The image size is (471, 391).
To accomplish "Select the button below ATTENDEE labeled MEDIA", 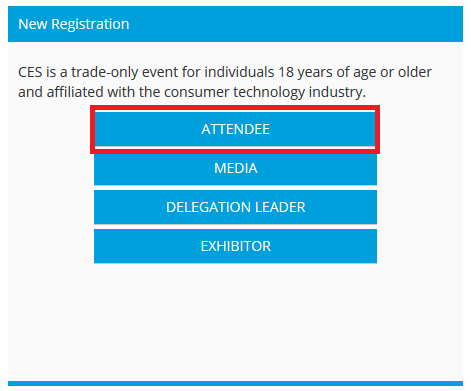I will (x=235, y=168).
